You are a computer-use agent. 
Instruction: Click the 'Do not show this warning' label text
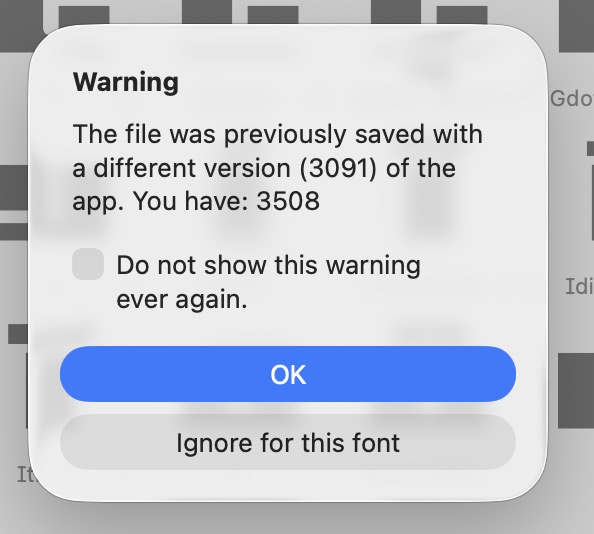(x=268, y=265)
